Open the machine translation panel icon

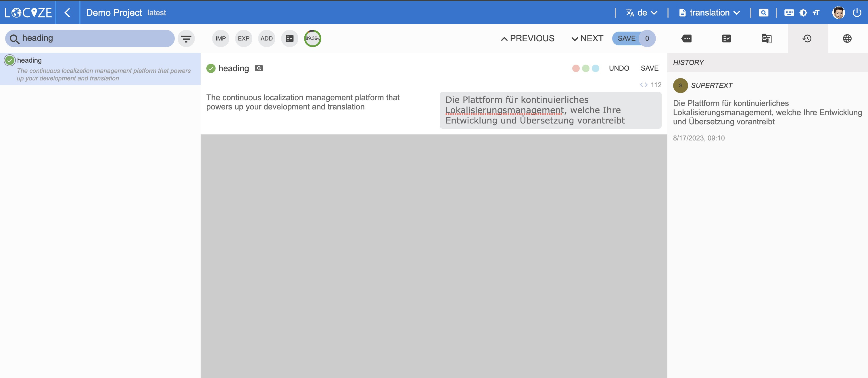tap(767, 39)
